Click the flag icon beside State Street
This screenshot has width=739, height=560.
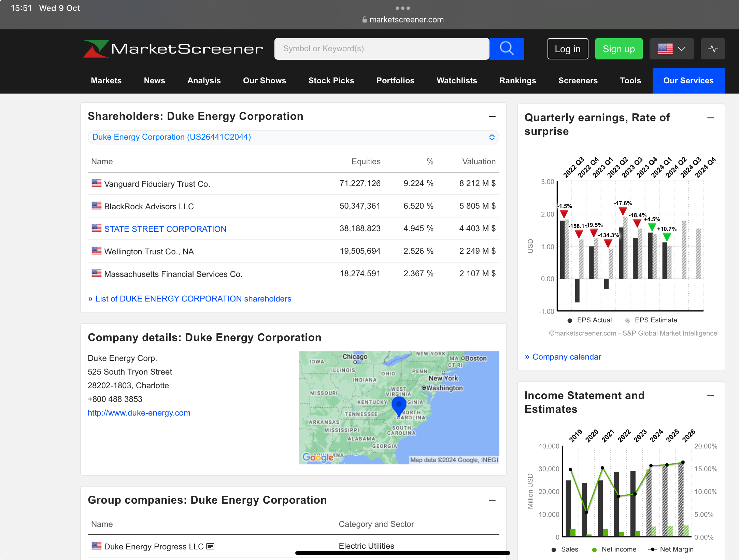point(97,228)
